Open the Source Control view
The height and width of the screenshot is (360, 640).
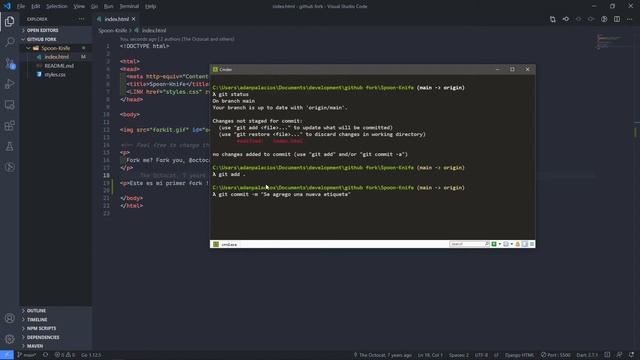point(9,63)
